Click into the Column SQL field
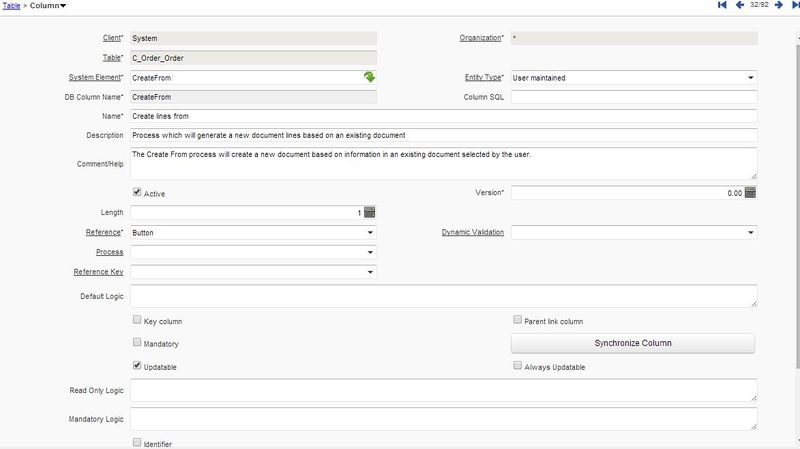Image resolution: width=800 pixels, height=449 pixels. pos(634,97)
